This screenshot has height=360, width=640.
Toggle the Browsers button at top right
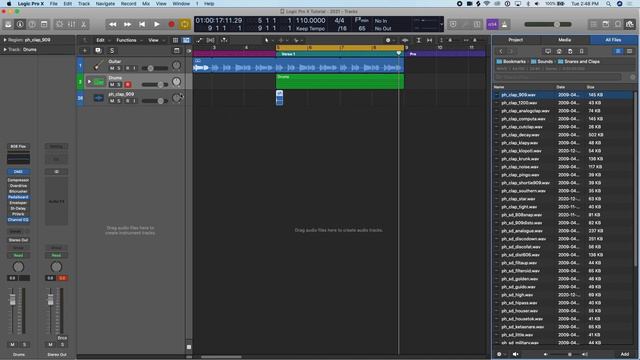[630, 24]
